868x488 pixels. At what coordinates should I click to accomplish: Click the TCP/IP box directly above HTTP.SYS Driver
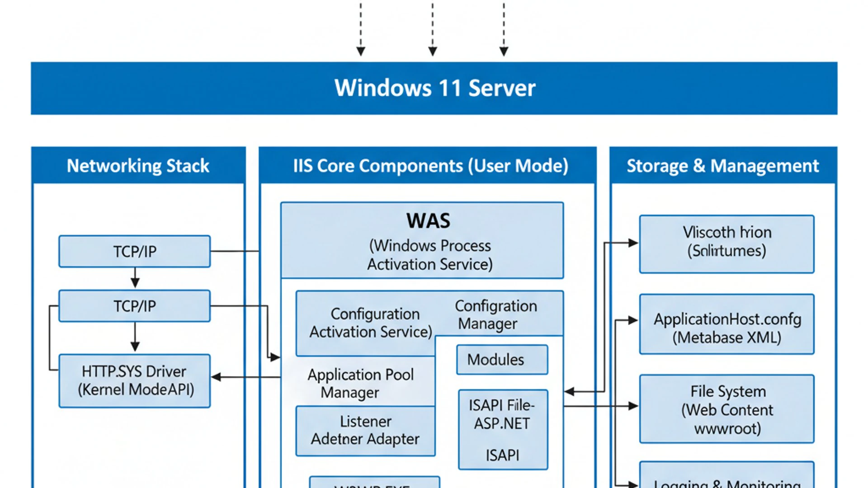135,306
